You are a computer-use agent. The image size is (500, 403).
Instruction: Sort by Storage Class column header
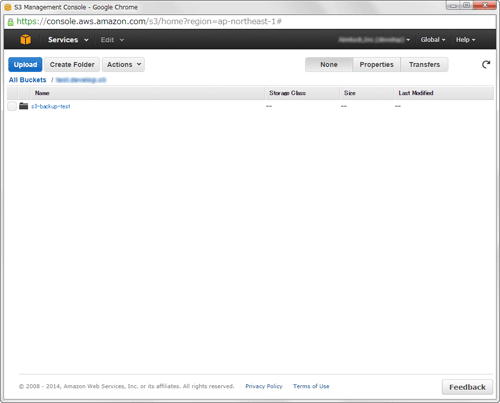click(302, 93)
